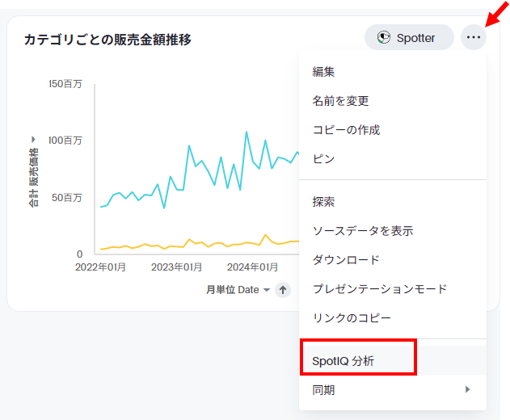Click the ascending sort arrow beside Date

(282, 290)
